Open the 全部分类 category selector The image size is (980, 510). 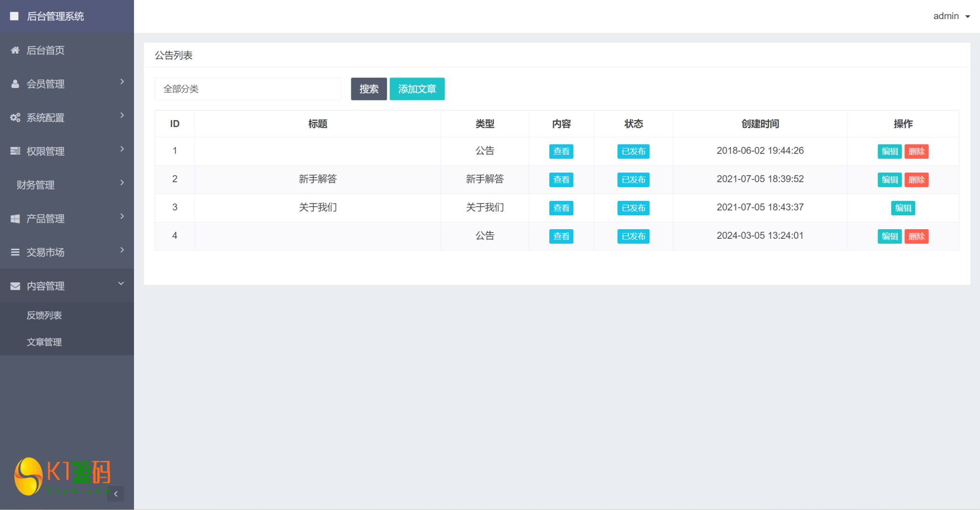click(247, 89)
